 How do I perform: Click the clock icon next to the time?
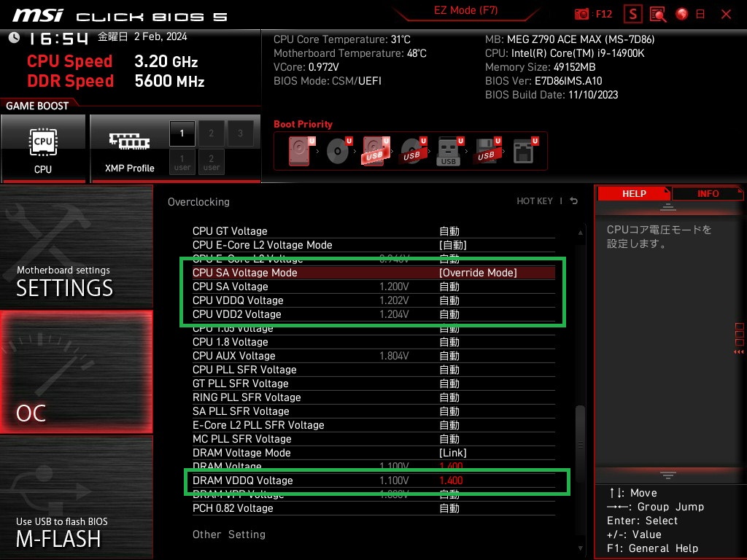14,37
